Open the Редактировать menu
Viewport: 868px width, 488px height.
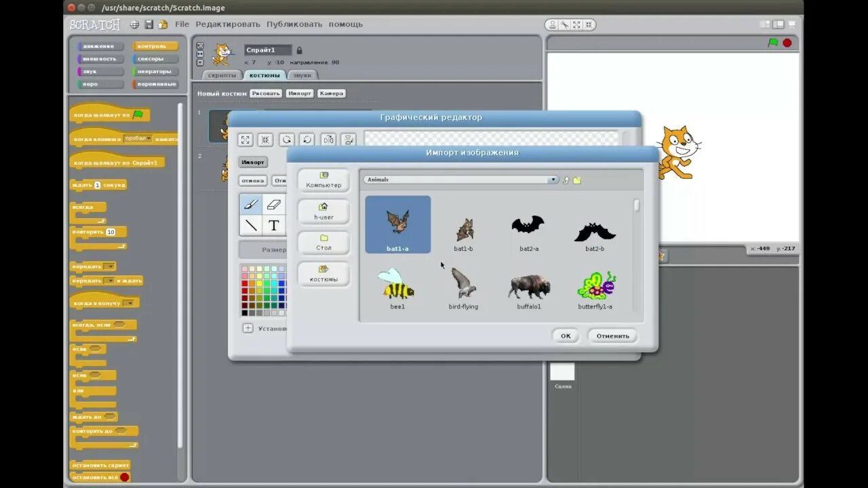pos(228,24)
